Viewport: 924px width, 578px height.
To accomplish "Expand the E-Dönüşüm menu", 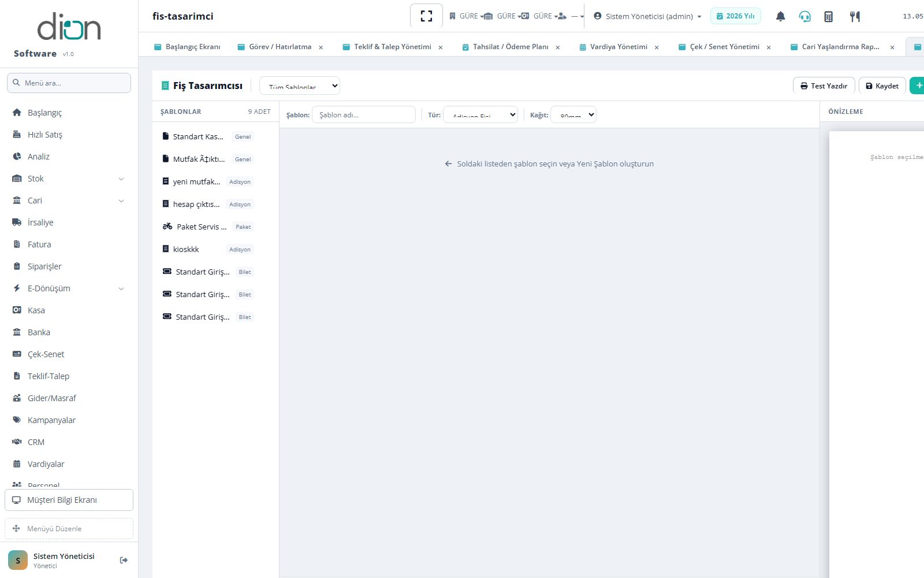I will 69,288.
